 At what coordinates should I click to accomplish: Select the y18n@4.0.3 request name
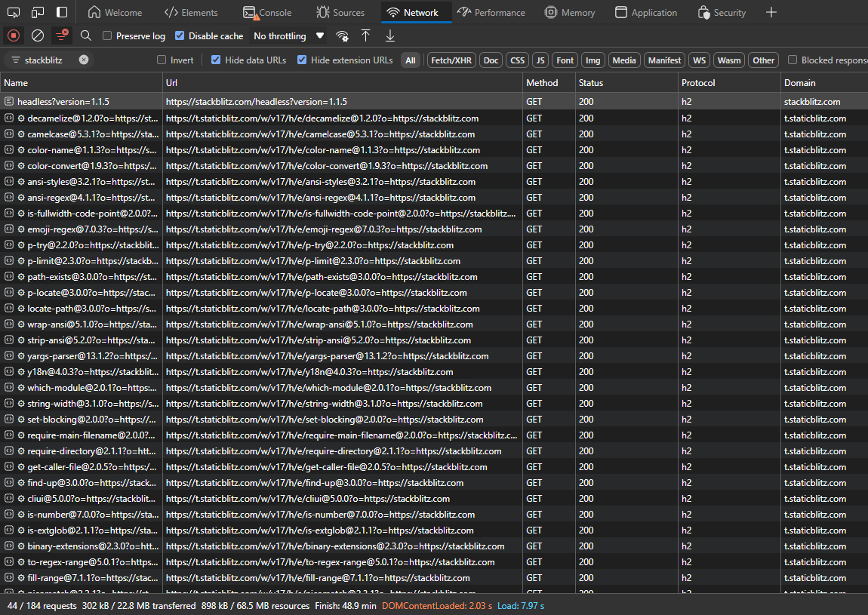tap(92, 372)
